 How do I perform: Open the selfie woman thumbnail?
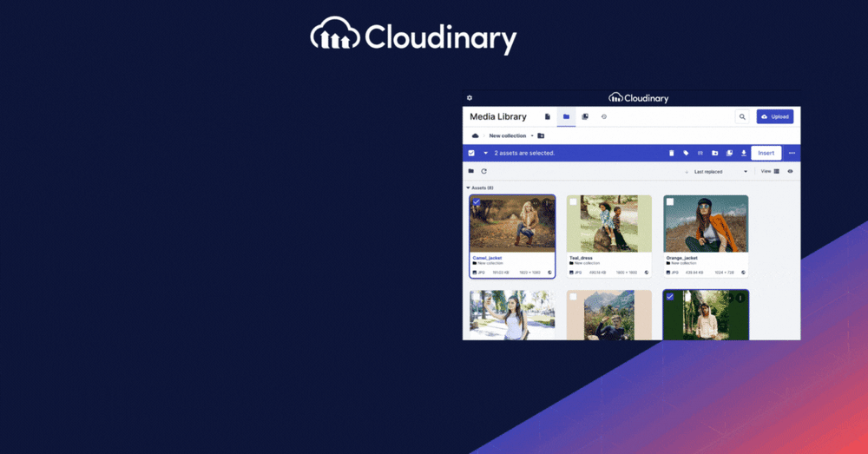point(512,315)
